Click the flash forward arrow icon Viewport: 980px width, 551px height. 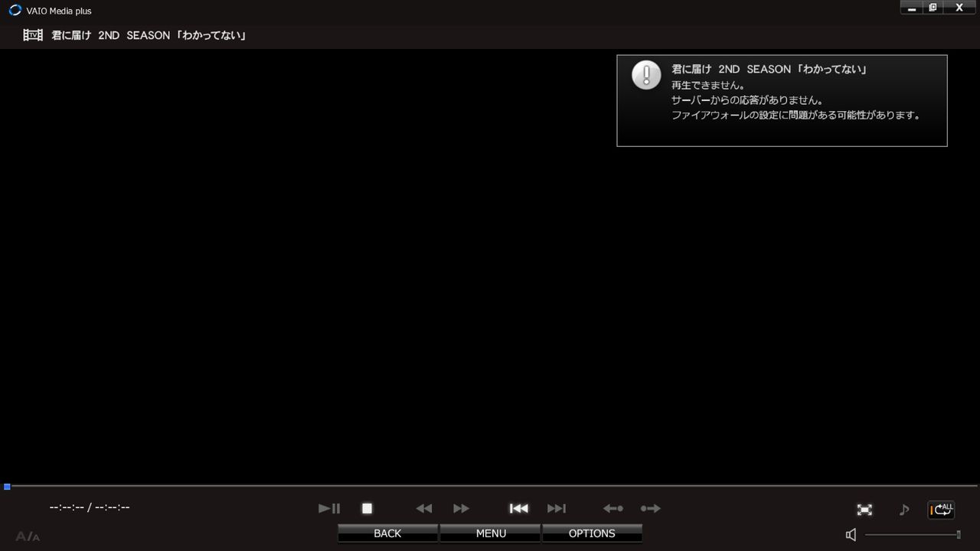click(650, 508)
